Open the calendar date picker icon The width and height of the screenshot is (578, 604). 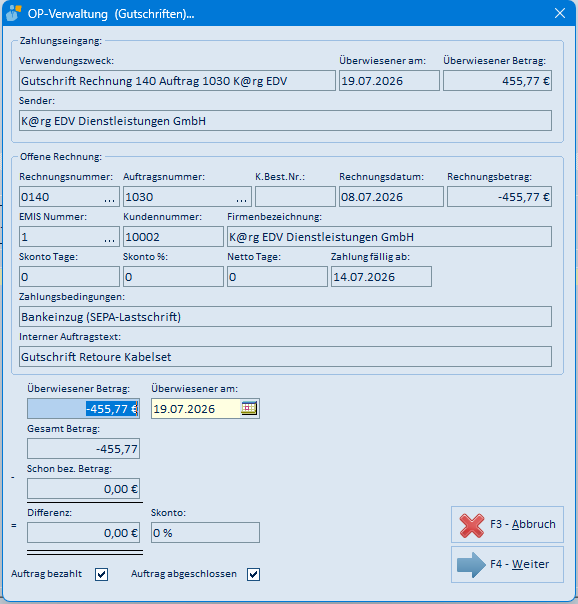click(249, 408)
